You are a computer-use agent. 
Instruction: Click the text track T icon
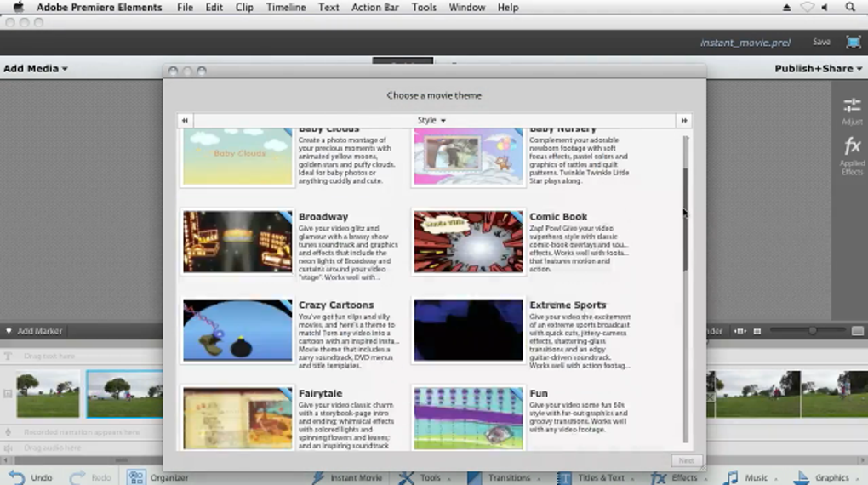tap(8, 356)
